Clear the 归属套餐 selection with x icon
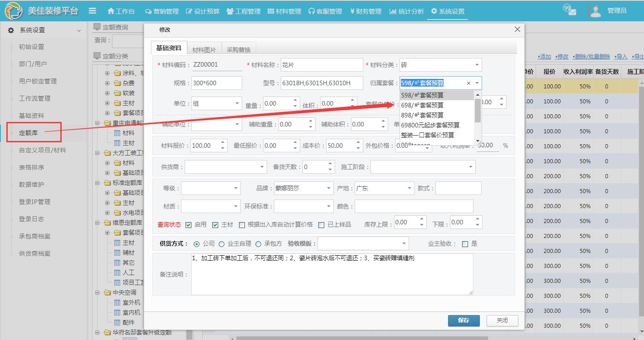The height and width of the screenshot is (340, 644). (x=468, y=83)
